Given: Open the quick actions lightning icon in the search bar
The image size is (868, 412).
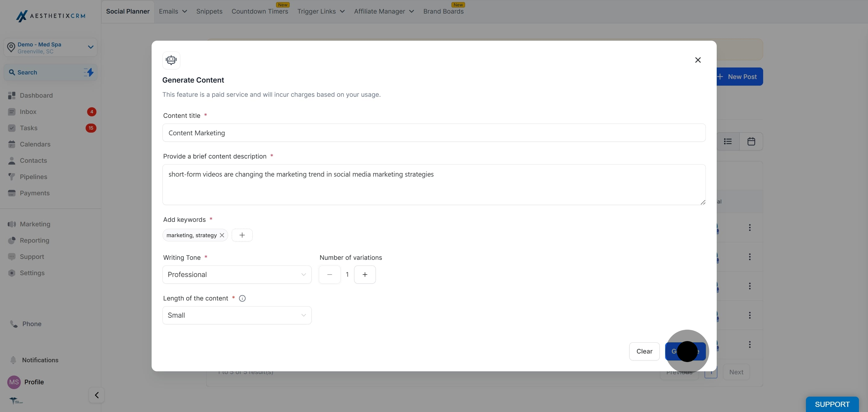Looking at the screenshot, I should (89, 72).
